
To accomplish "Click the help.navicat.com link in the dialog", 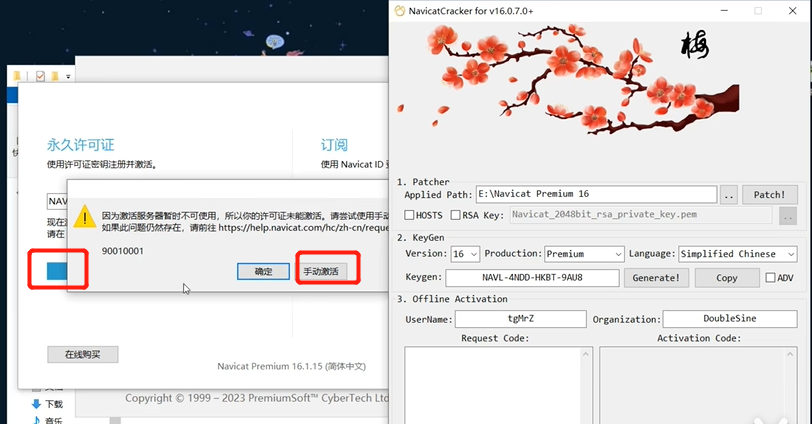I will [303, 228].
